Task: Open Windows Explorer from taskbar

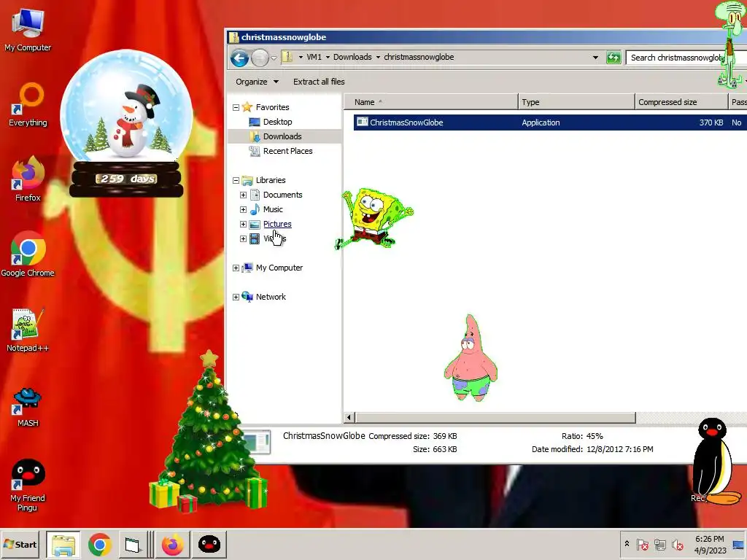Action: point(63,545)
